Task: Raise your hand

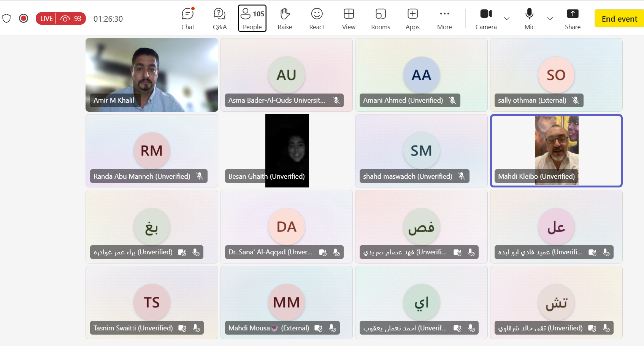Action: 285,19
